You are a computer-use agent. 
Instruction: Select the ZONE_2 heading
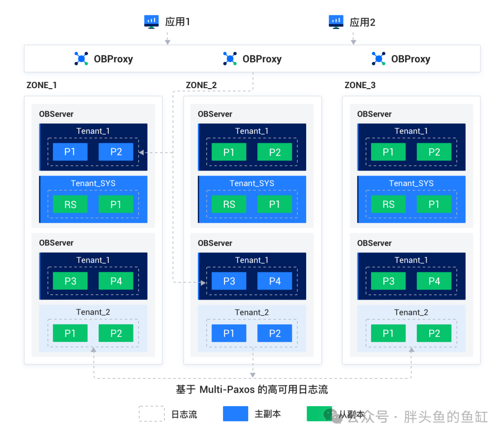click(201, 85)
